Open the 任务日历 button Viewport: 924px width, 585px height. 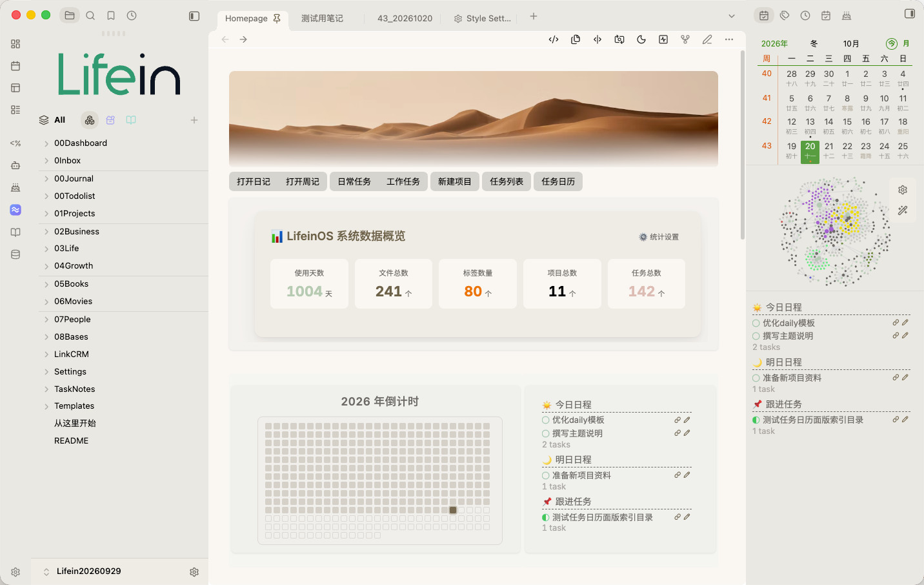tap(558, 181)
